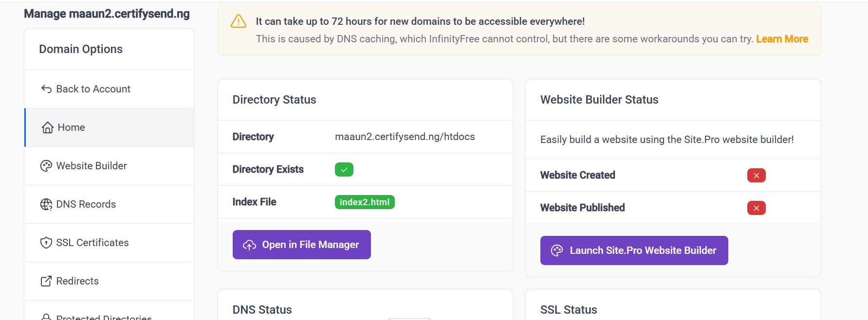Click the Back to Account arrow icon
Viewport: 868px width, 320px height.
point(46,89)
